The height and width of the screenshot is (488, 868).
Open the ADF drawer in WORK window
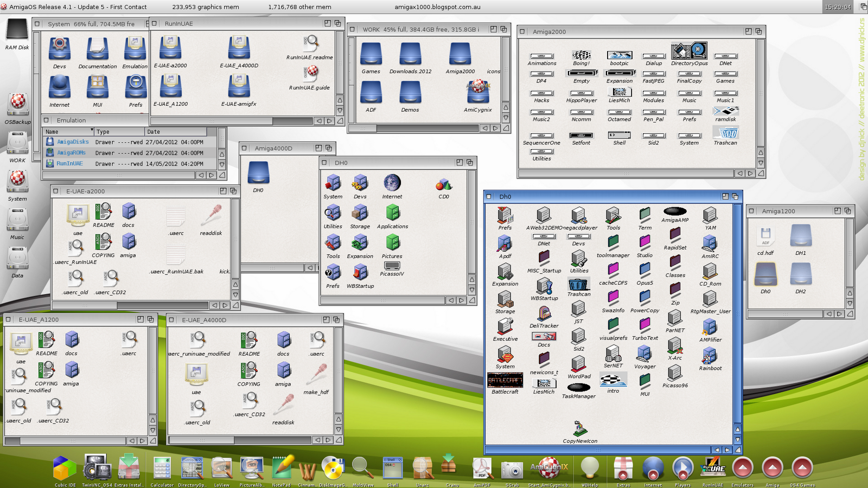point(371,92)
